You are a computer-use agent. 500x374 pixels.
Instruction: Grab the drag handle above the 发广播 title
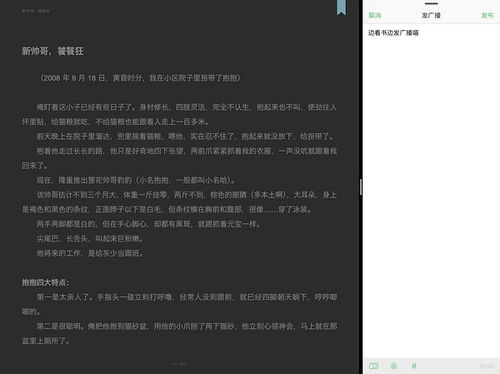[431, 4]
